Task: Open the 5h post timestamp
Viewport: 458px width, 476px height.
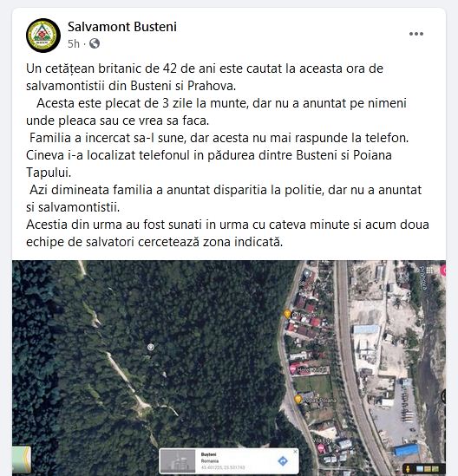Action: coord(74,44)
